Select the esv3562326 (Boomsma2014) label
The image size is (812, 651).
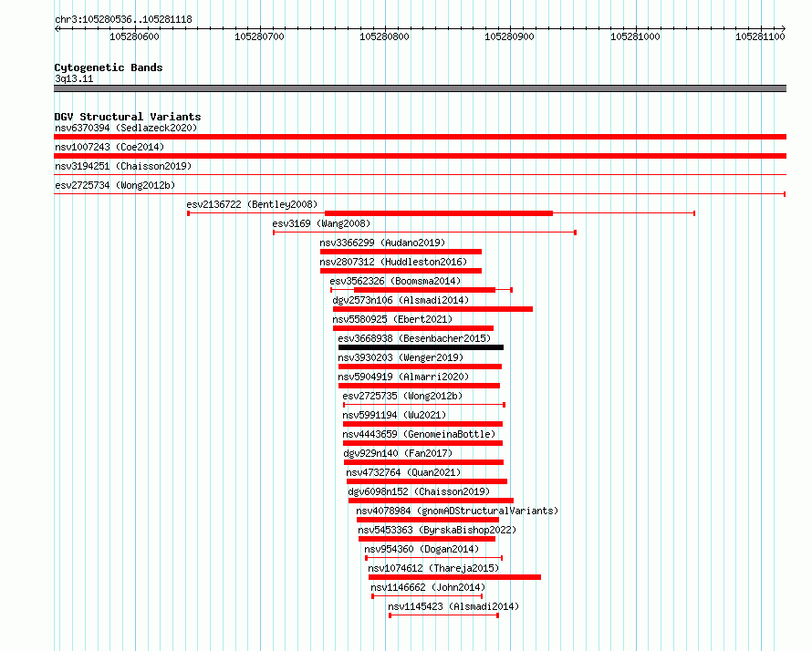pos(395,281)
